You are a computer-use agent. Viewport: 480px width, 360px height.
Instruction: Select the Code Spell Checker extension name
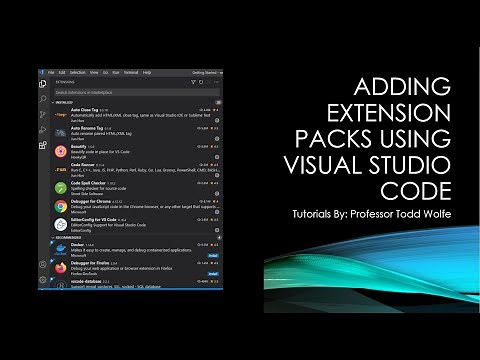(x=88, y=183)
